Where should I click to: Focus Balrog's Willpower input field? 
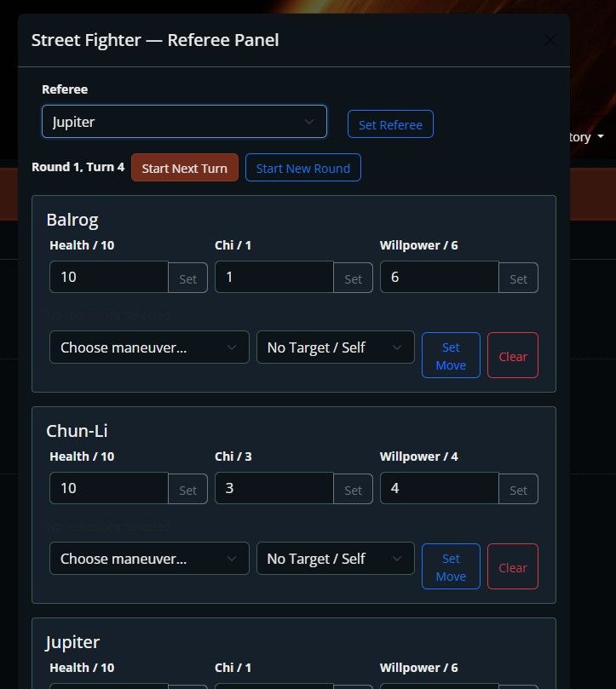tap(440, 277)
